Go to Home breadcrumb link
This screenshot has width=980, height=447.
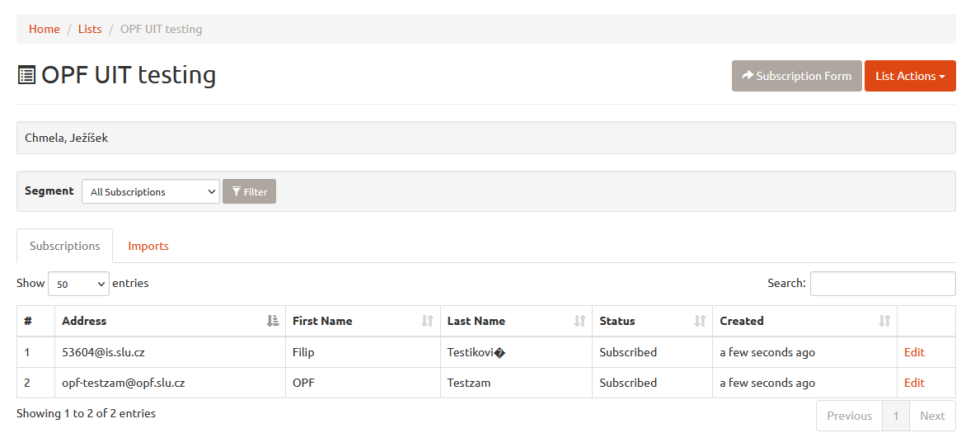pos(45,29)
